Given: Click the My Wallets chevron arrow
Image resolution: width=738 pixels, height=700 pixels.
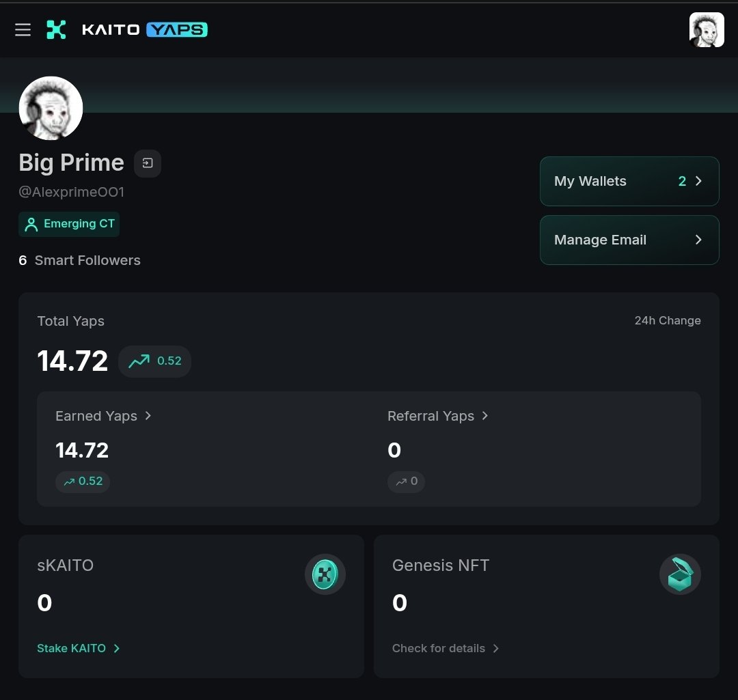Looking at the screenshot, I should (x=698, y=181).
